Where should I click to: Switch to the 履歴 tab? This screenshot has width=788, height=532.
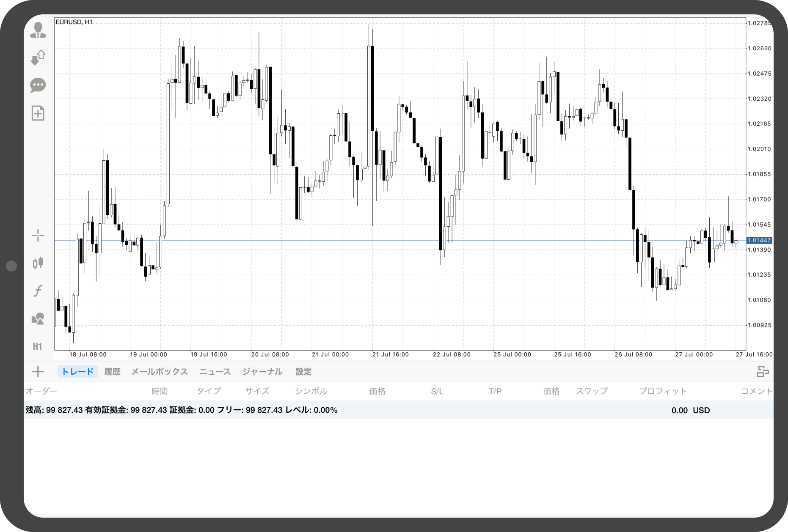click(112, 372)
